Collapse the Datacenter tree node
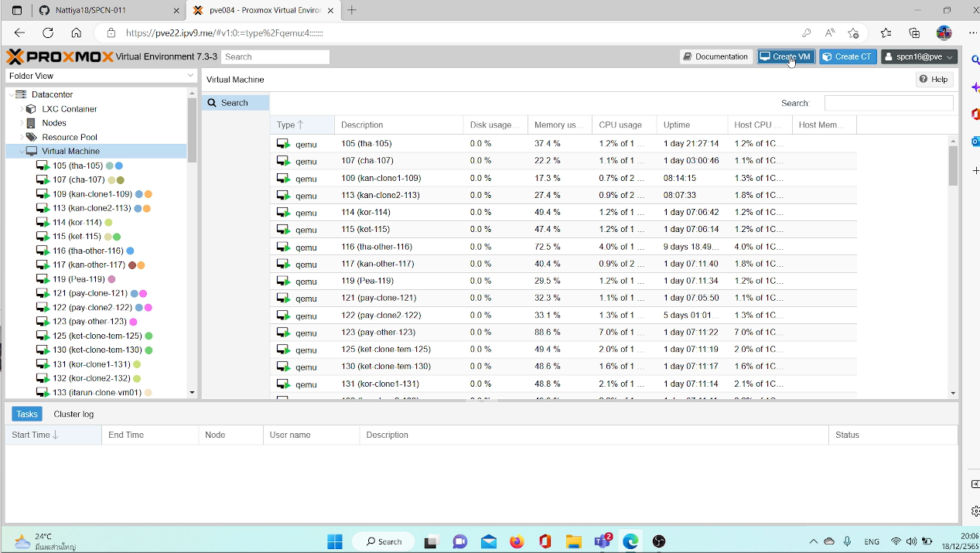The height and width of the screenshot is (553, 980). pyautogui.click(x=11, y=94)
